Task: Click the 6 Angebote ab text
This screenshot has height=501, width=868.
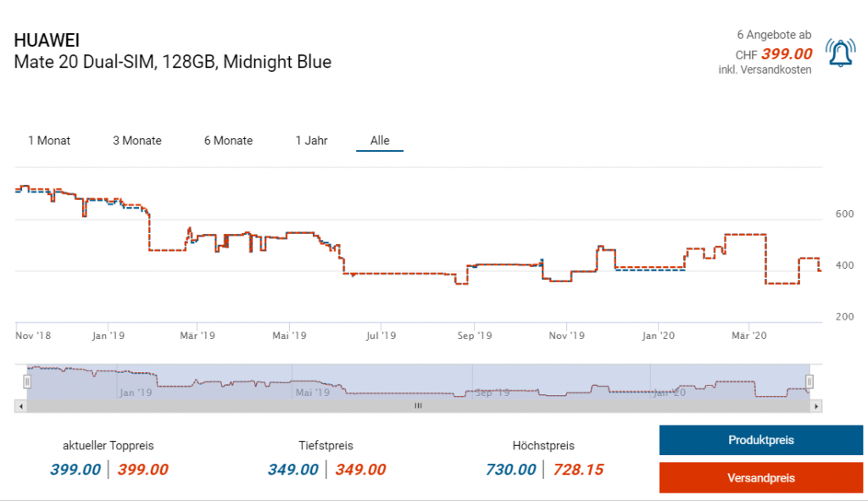Action: pos(774,35)
